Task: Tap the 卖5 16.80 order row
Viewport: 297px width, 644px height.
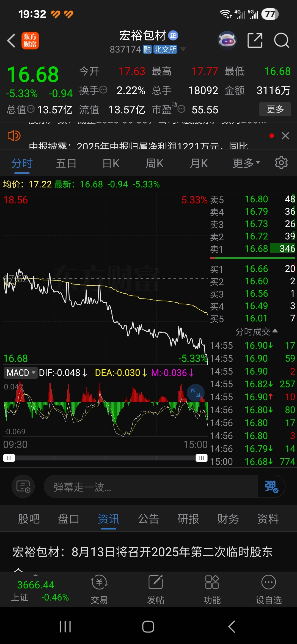Action: (x=252, y=199)
